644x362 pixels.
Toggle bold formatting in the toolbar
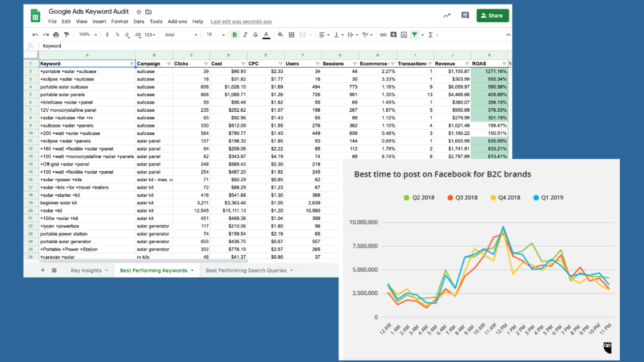pos(234,35)
